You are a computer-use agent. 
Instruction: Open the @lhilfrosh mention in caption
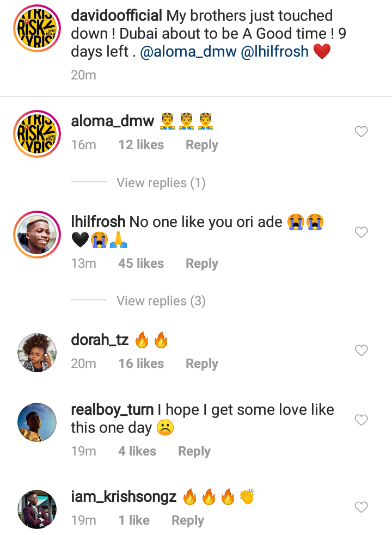coord(275,52)
